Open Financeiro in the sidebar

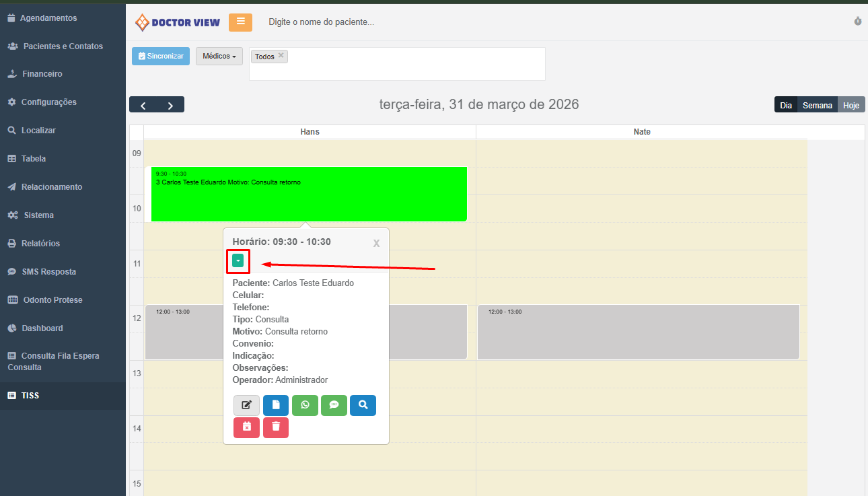(42, 74)
